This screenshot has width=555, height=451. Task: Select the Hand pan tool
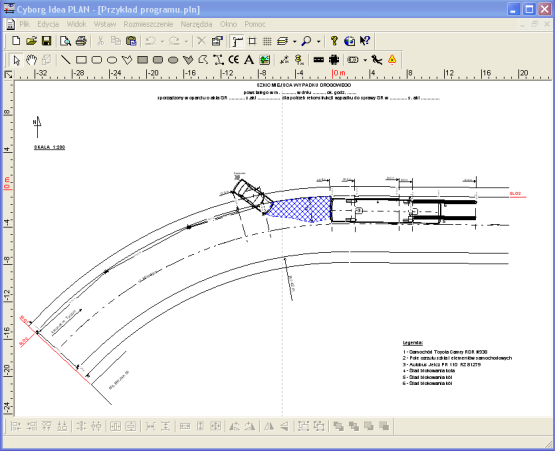[32, 60]
